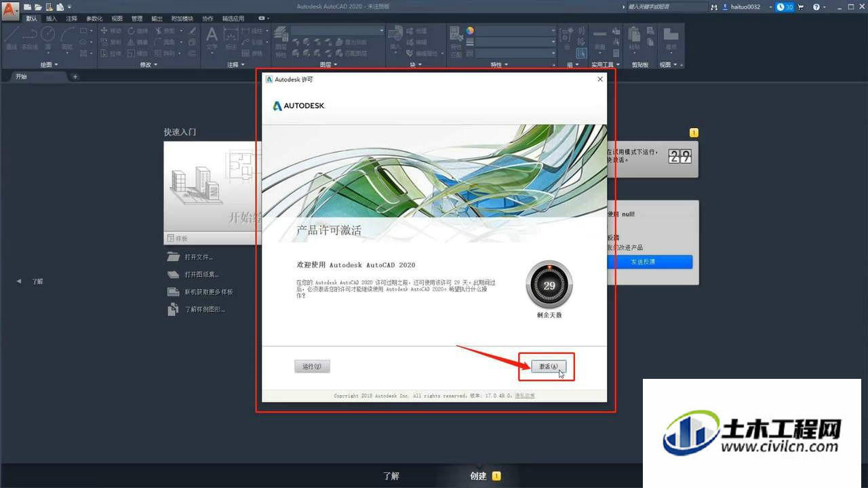The height and width of the screenshot is (488, 868).
Task: Expand the 特性 panel dropdown
Action: [x=499, y=64]
